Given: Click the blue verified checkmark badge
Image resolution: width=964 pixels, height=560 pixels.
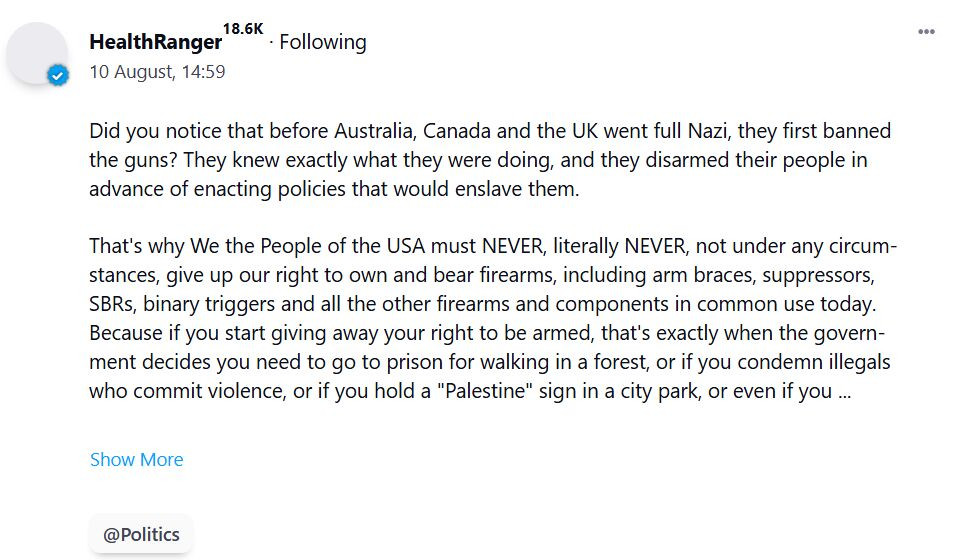Looking at the screenshot, I should point(58,76).
